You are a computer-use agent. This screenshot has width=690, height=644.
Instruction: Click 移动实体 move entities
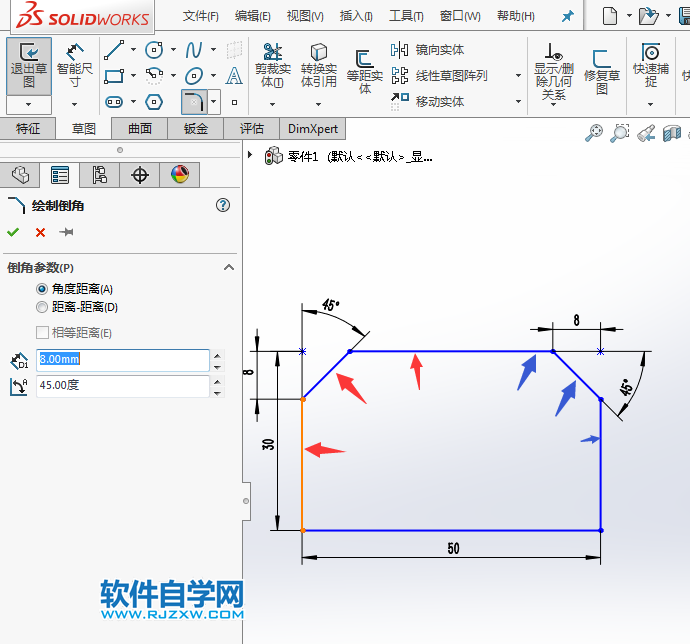tap(427, 102)
